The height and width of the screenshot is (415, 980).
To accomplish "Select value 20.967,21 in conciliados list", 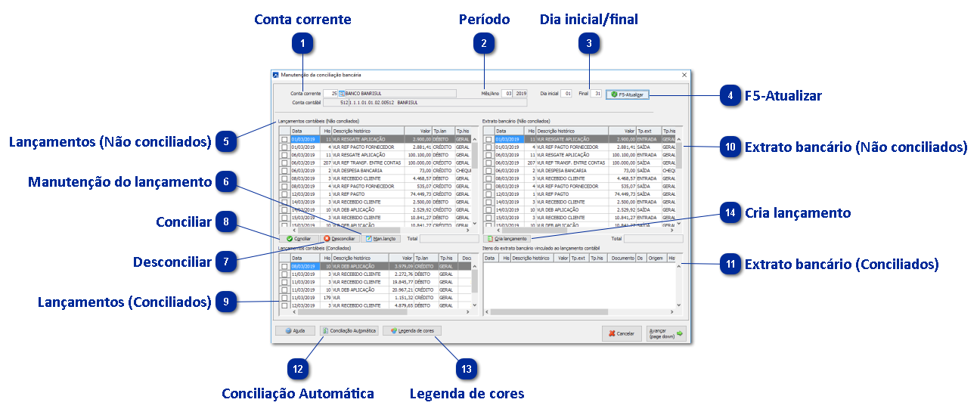I will click(402, 290).
